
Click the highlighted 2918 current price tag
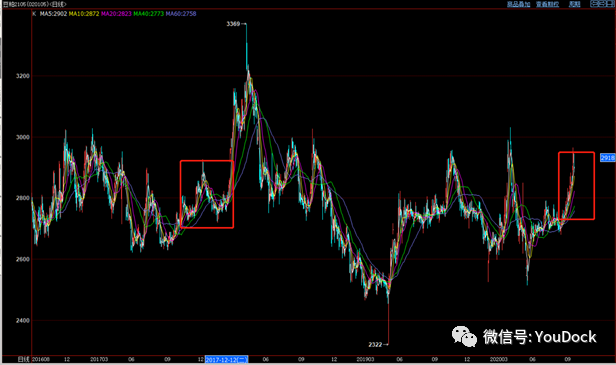coord(608,158)
